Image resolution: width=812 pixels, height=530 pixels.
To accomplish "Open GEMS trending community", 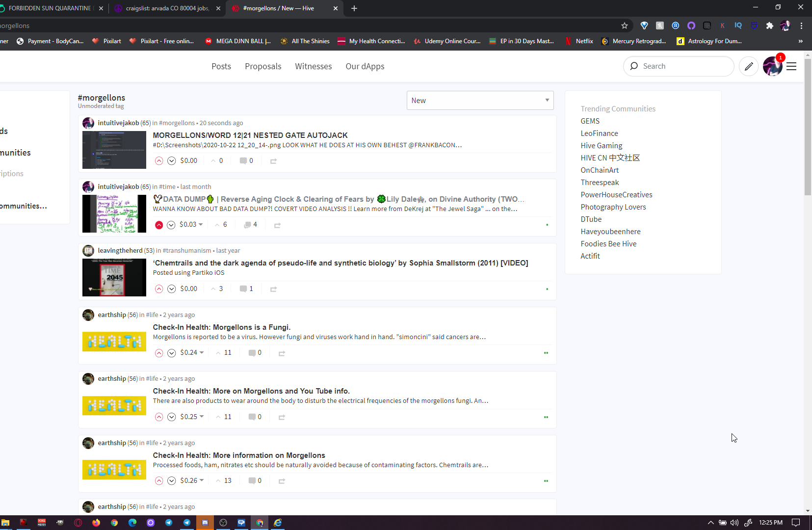I will tap(590, 121).
